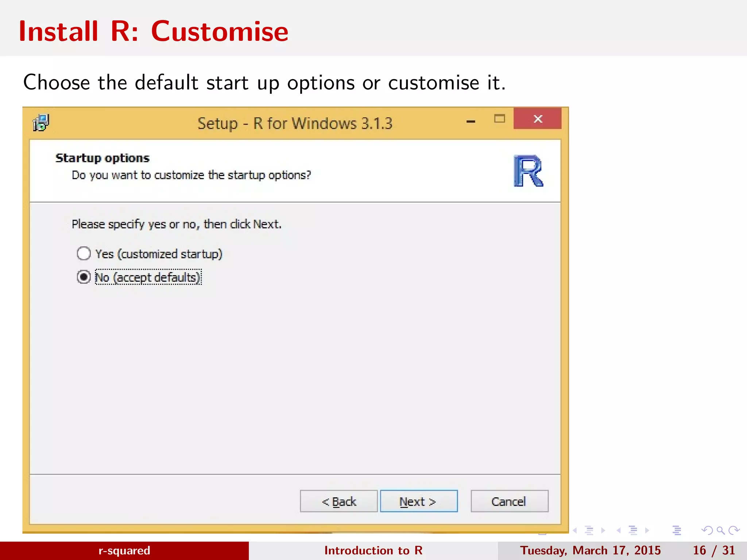Click the Startup options heading
Image resolution: width=747 pixels, height=560 pixels.
[x=102, y=158]
